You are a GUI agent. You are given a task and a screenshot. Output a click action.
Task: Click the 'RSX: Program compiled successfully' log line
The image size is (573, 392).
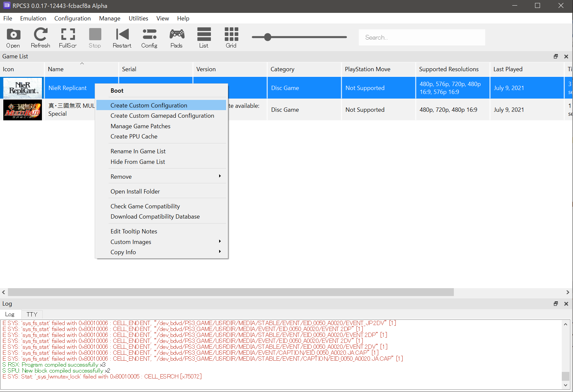54,365
